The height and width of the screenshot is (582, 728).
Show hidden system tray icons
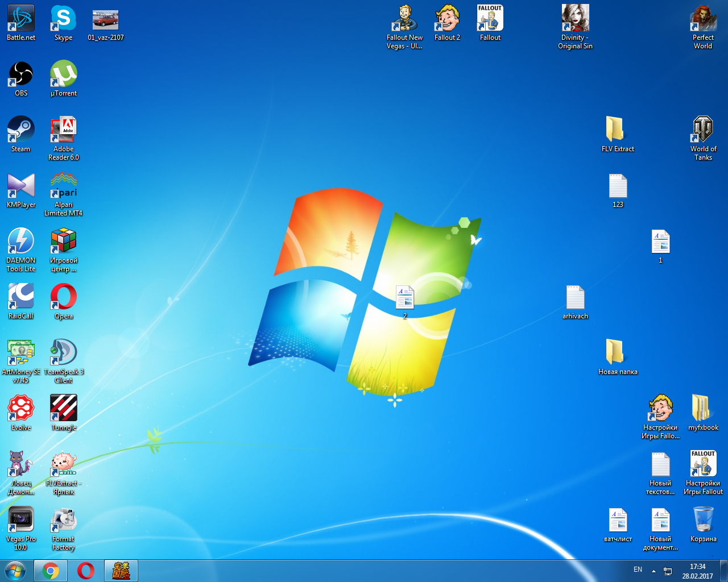[653, 571]
